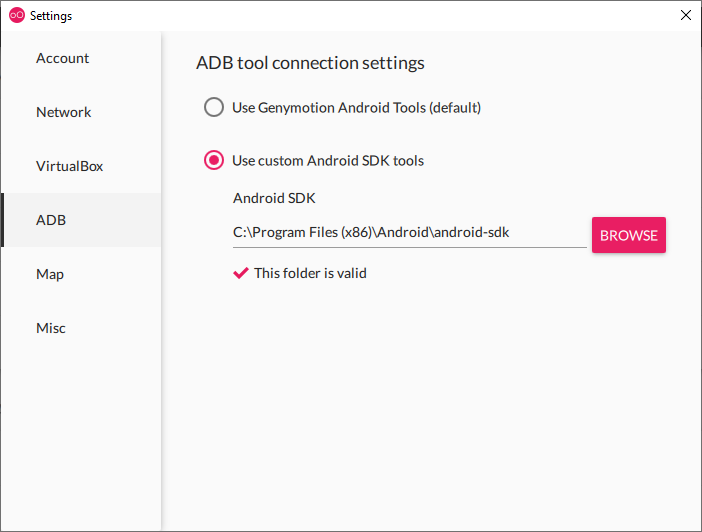Open the Account settings tab
The image size is (702, 532).
[63, 58]
